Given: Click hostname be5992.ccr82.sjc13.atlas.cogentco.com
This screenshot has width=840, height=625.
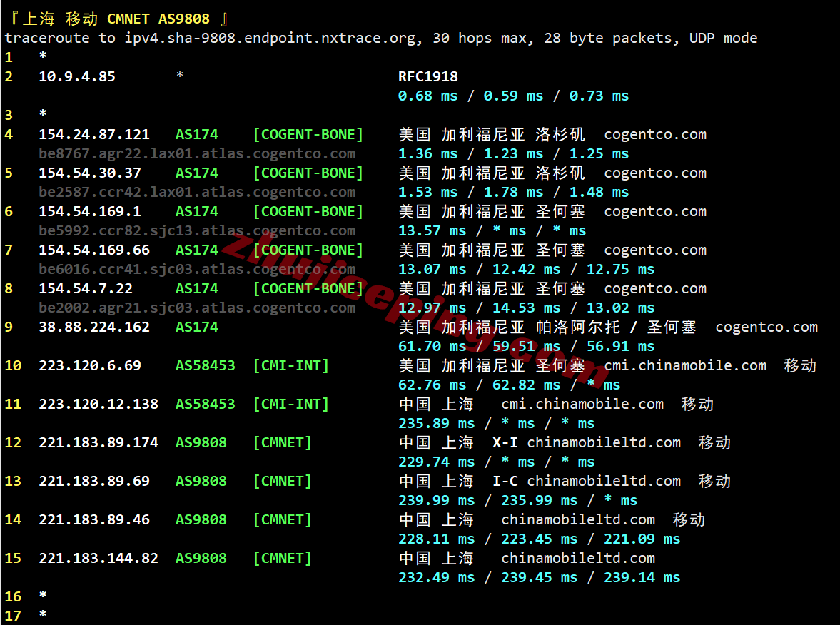Looking at the screenshot, I should point(197,231).
